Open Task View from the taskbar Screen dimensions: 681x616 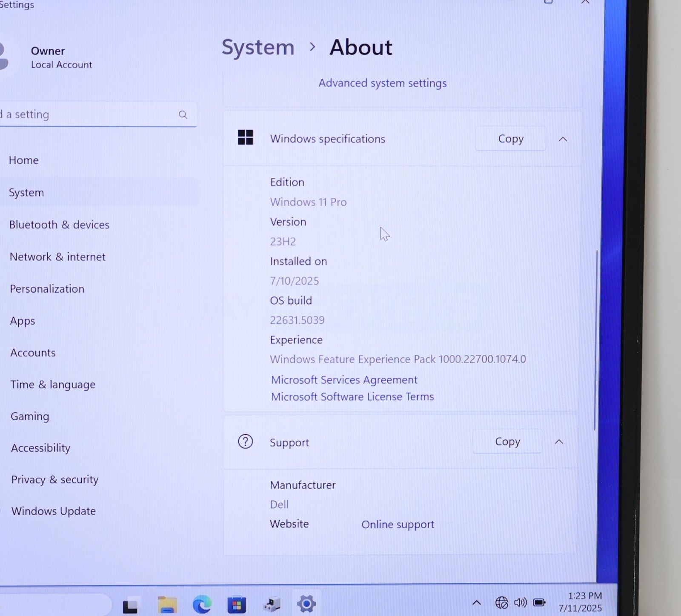pyautogui.click(x=130, y=605)
